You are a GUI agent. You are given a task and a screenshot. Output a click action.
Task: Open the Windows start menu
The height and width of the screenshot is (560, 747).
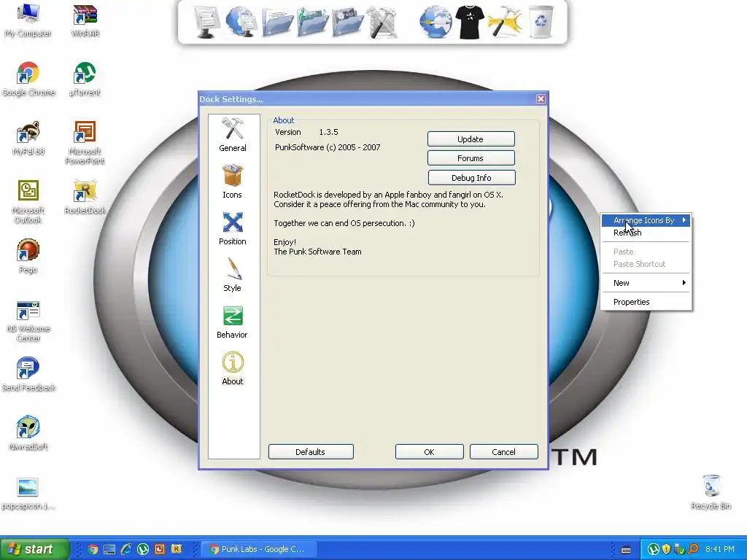pyautogui.click(x=34, y=549)
